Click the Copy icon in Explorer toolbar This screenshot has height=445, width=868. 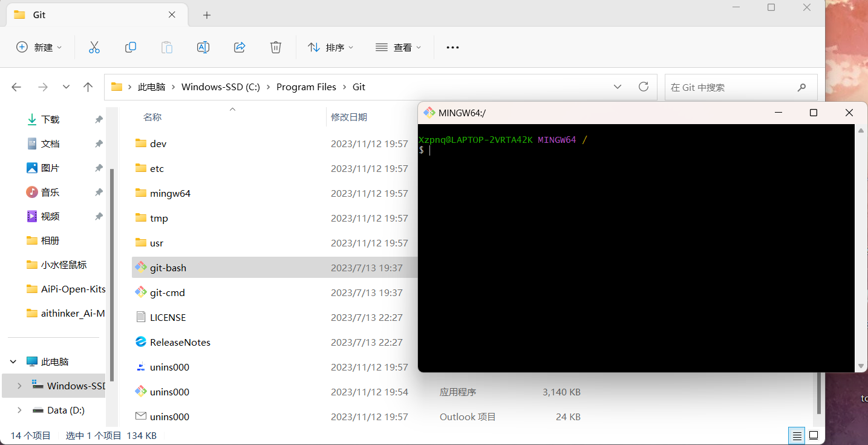tap(130, 47)
